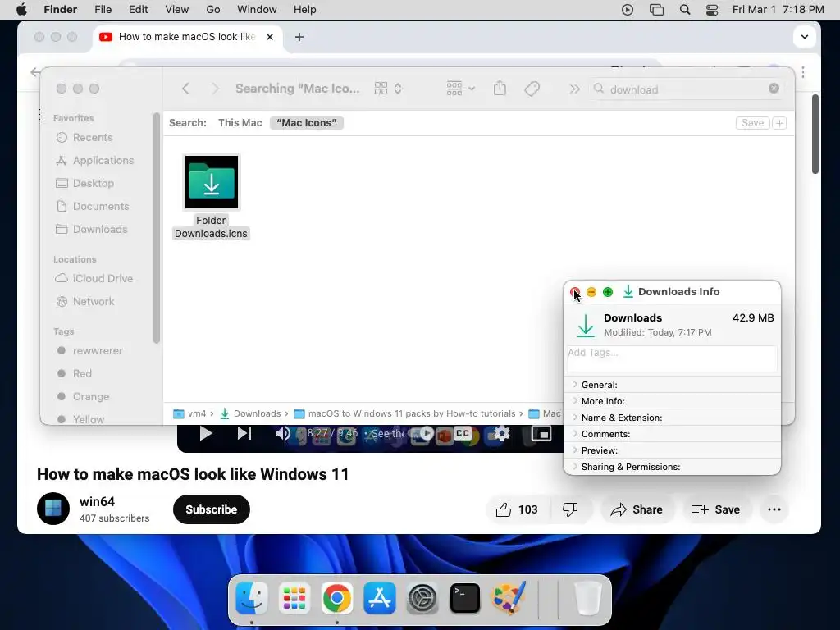This screenshot has height=630, width=840.
Task: Click the Downloads icon in Info header
Action: tap(585, 325)
